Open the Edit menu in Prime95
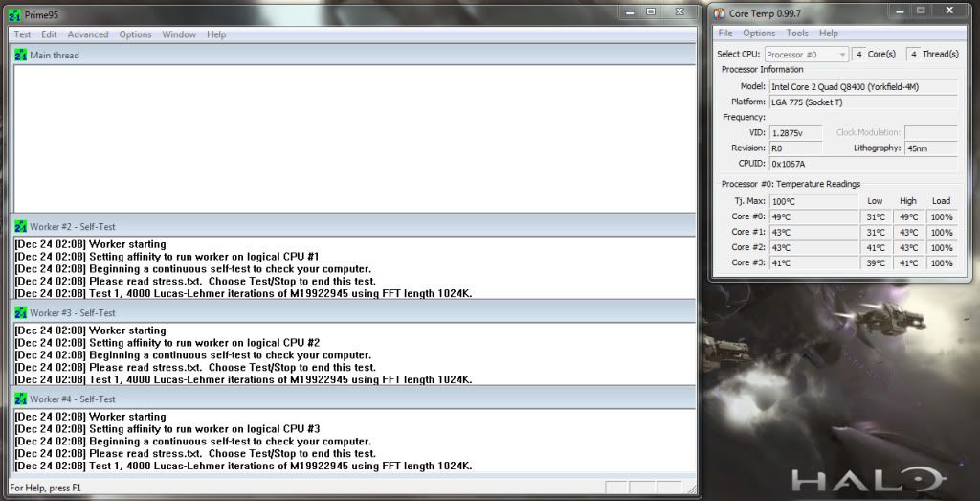 49,34
